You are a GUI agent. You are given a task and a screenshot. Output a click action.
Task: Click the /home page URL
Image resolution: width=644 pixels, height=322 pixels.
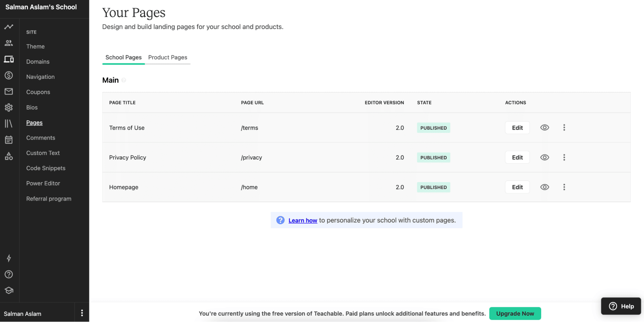[249, 187]
